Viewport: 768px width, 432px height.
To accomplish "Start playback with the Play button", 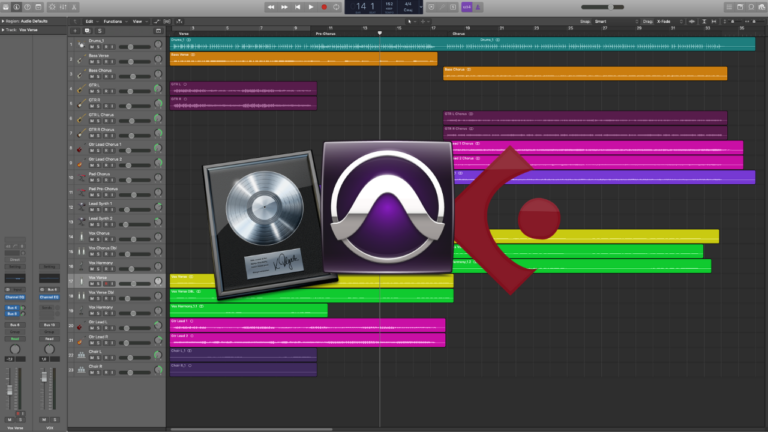I will point(311,7).
